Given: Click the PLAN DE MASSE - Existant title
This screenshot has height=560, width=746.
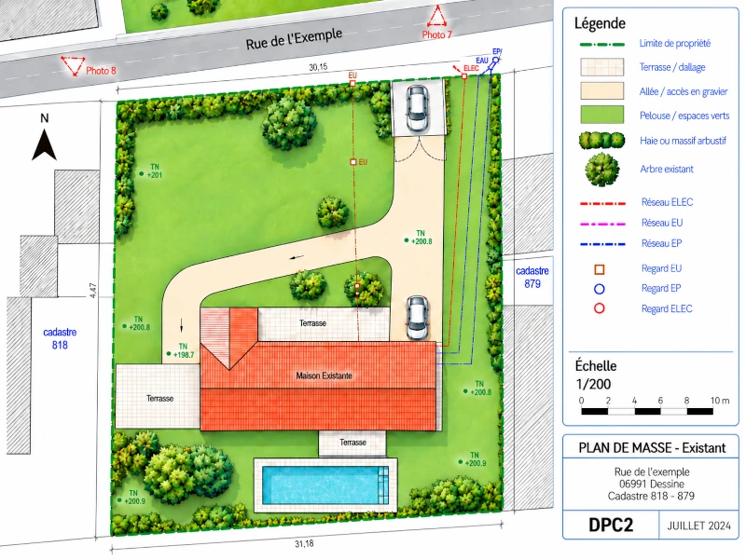Looking at the screenshot, I should click(x=652, y=448).
